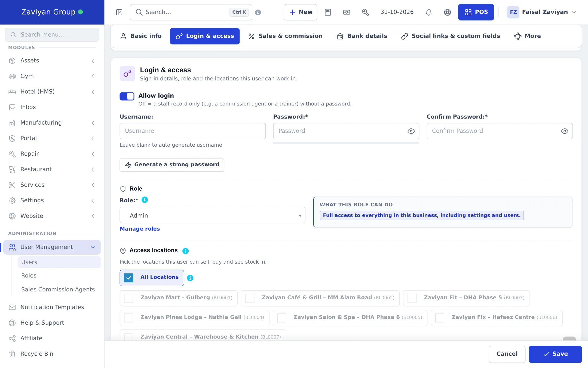Click the wrench tools icon in the top bar
This screenshot has height=368, width=588.
(365, 12)
